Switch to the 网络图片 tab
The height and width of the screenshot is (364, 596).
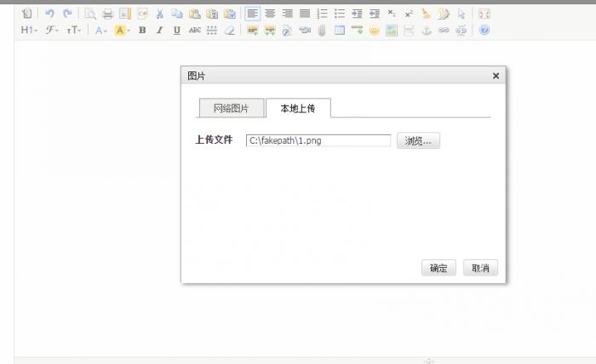(231, 108)
